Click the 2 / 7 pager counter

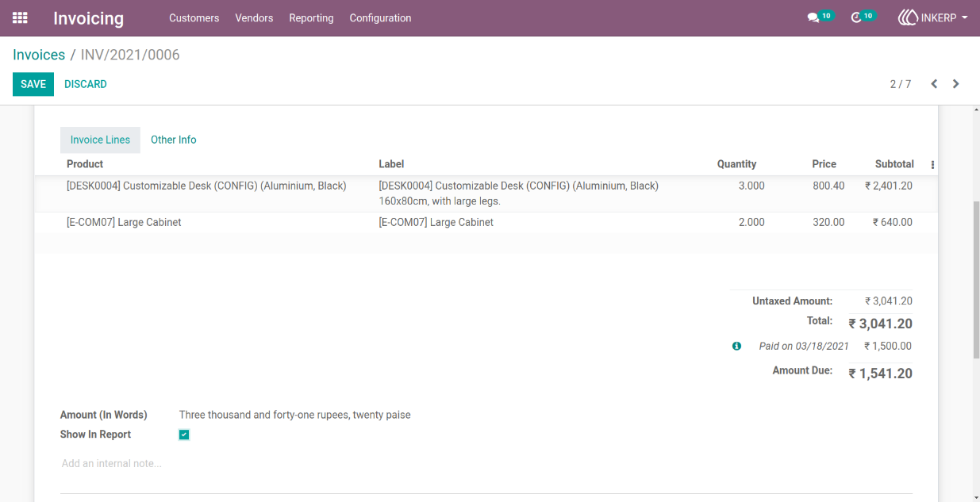click(901, 84)
